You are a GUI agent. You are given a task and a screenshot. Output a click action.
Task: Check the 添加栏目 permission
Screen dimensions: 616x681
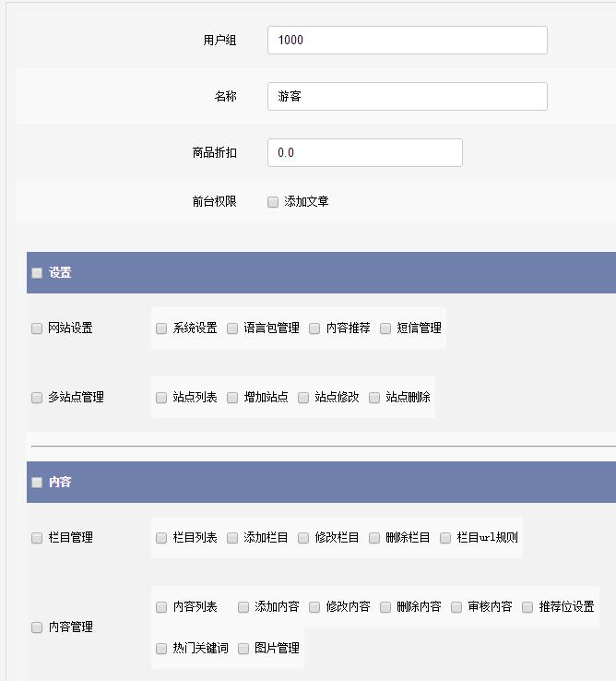coord(232,538)
